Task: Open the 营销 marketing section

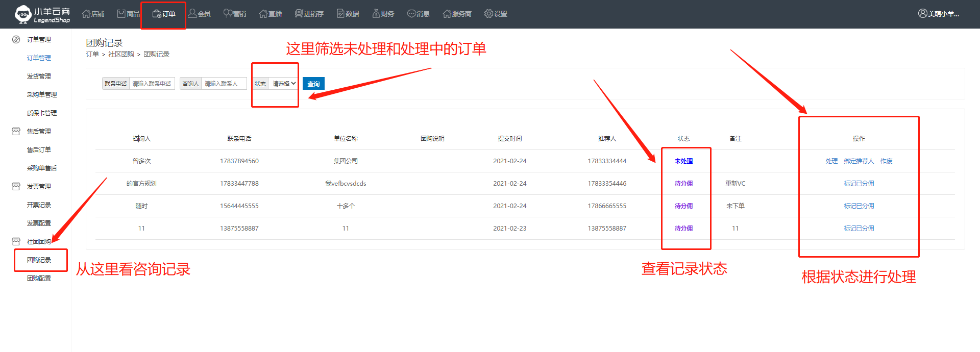Action: click(235, 14)
